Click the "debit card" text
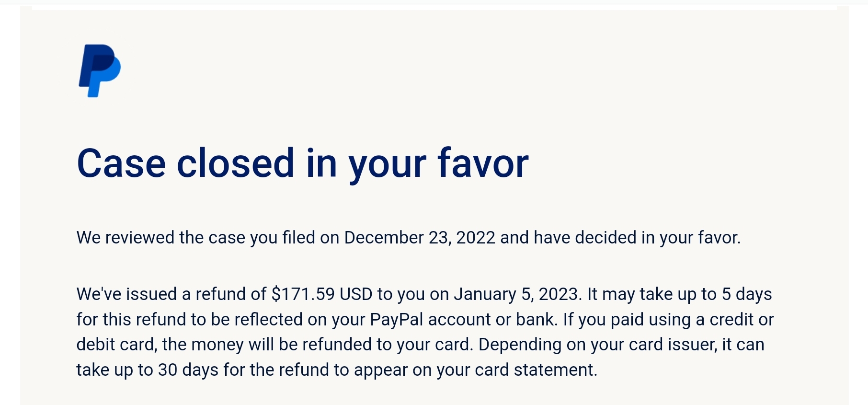The width and height of the screenshot is (868, 405). point(116,345)
